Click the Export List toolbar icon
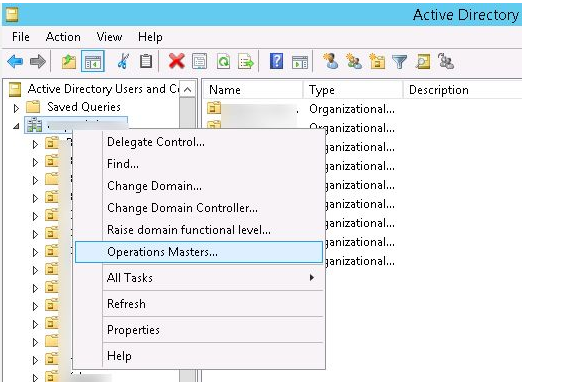 pos(246,61)
